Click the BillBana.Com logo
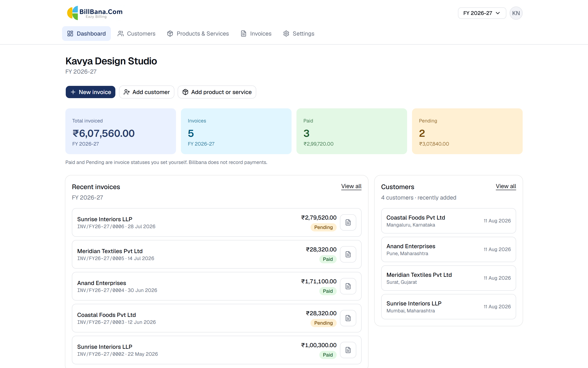This screenshot has width=588, height=368. tap(95, 13)
